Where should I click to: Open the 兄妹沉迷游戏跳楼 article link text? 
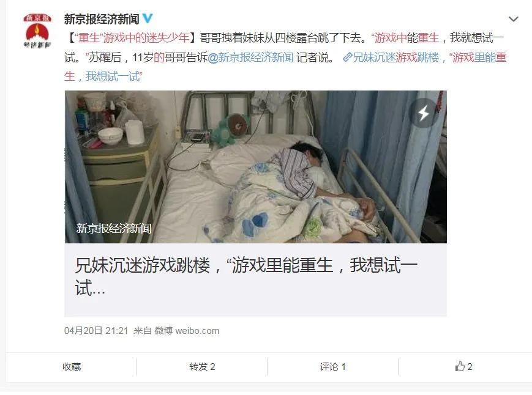(396, 57)
